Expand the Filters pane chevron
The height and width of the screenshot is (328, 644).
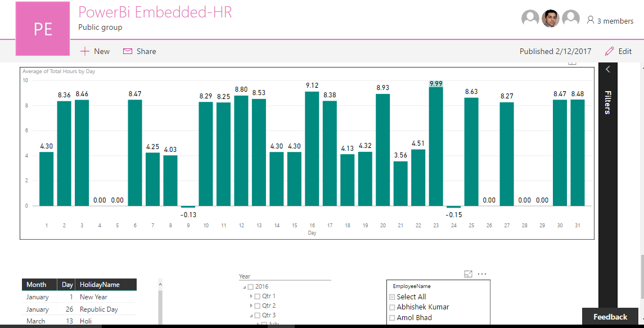[608, 69]
